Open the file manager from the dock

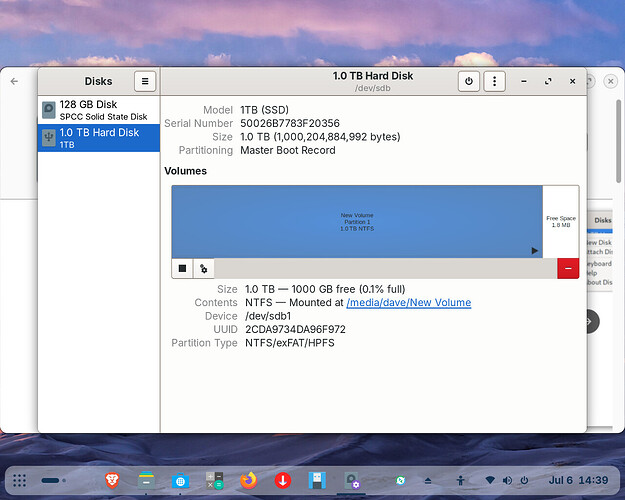point(146,480)
